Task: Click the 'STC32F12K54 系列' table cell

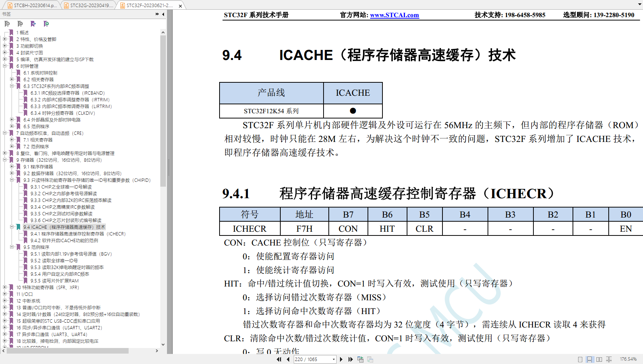Action: 271,111
